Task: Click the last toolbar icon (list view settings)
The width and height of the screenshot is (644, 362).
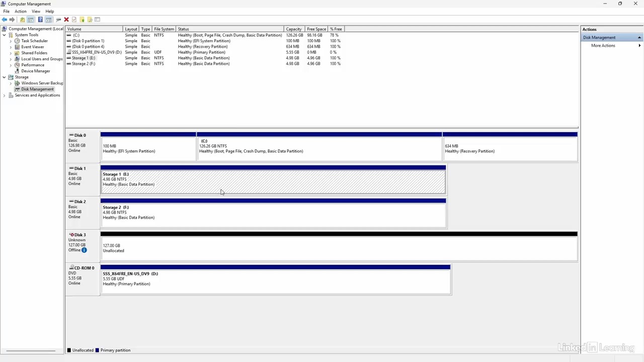Action: tap(97, 20)
